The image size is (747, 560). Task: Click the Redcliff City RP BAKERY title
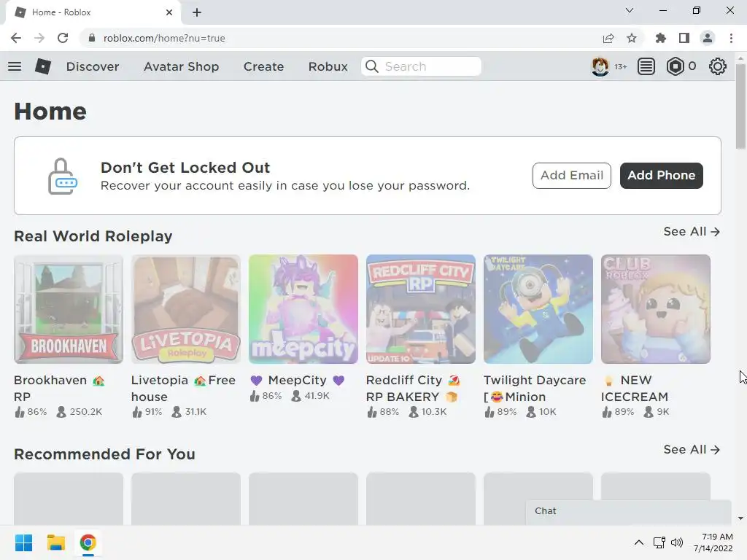[x=413, y=389]
